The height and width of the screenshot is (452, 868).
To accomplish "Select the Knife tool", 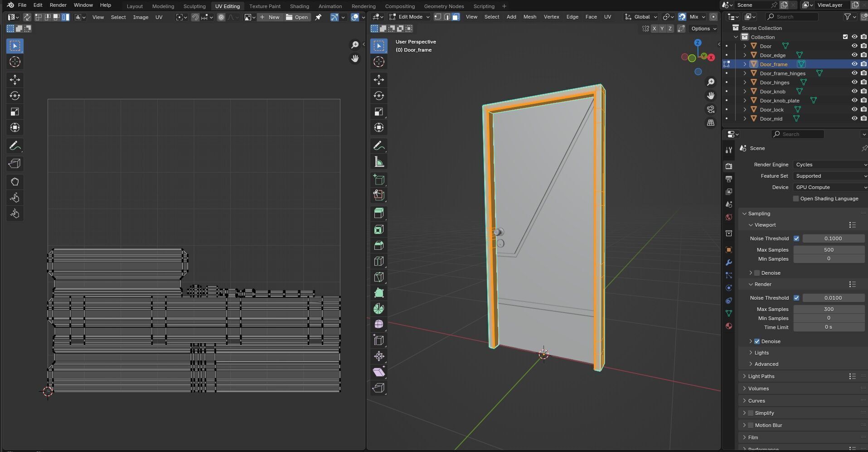I will [x=379, y=277].
